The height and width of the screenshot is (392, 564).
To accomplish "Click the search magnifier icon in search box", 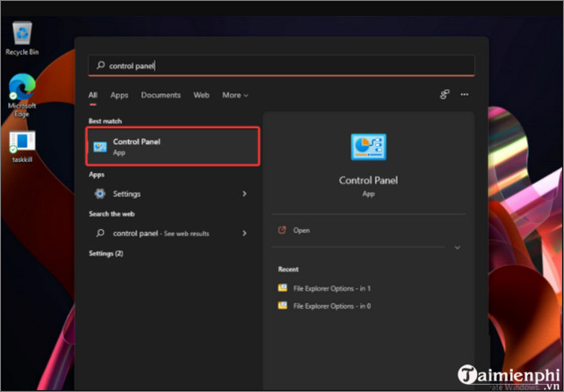I will [x=100, y=65].
